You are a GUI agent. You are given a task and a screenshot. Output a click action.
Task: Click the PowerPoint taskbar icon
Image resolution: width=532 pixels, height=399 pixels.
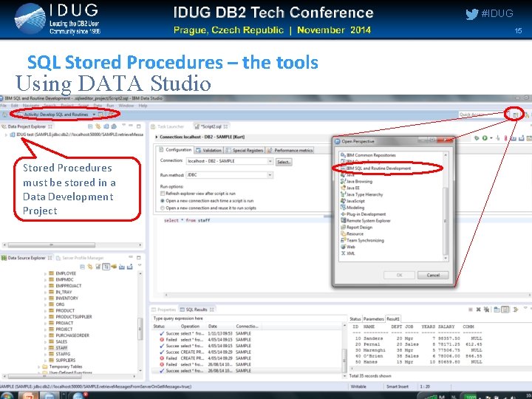click(29, 395)
